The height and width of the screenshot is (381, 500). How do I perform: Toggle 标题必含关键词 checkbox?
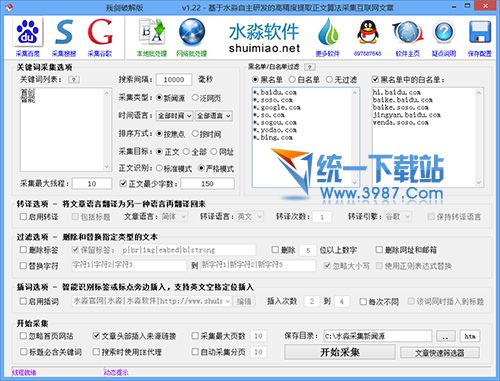(x=23, y=352)
